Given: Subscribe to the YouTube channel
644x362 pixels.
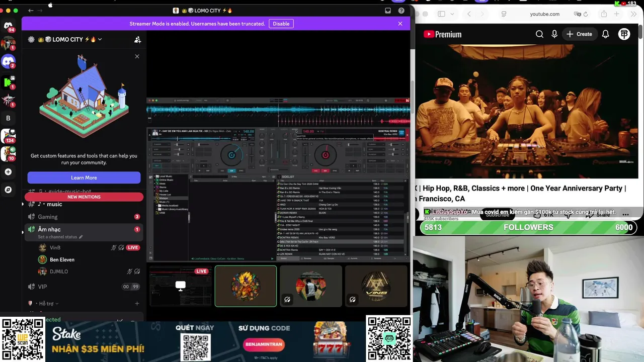Looking at the screenshot, I should pos(498,215).
